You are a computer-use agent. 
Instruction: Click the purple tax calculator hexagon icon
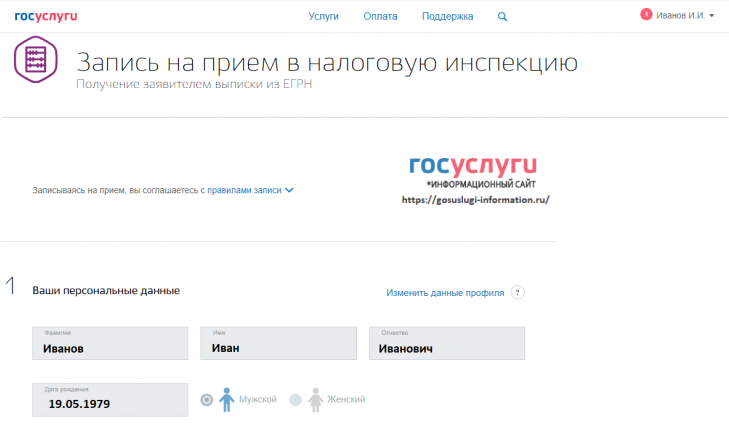(x=36, y=59)
